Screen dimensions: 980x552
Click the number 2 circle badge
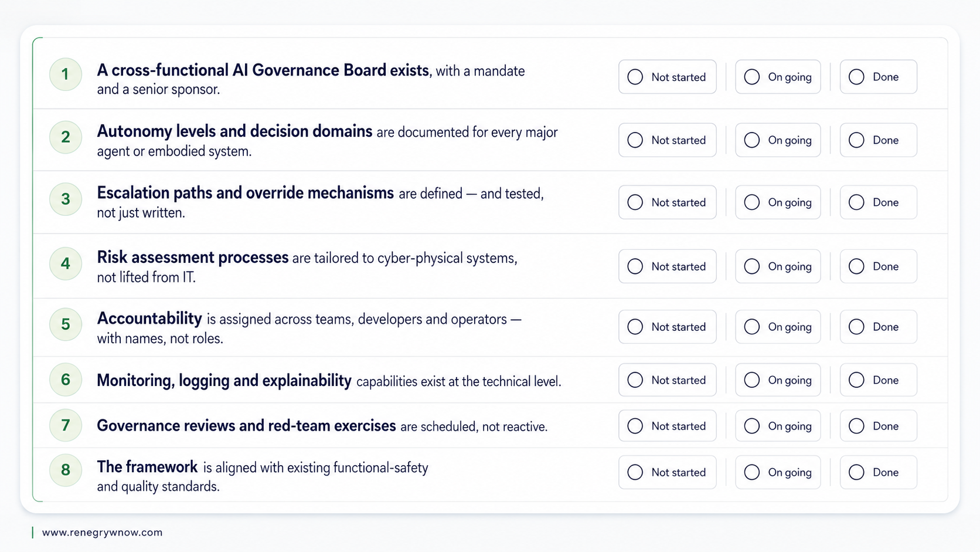[66, 137]
